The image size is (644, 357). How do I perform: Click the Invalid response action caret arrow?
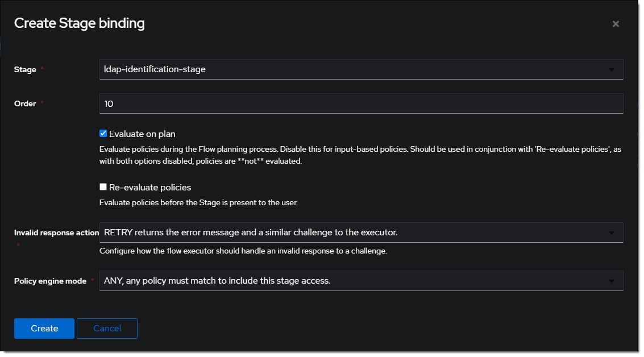(612, 233)
